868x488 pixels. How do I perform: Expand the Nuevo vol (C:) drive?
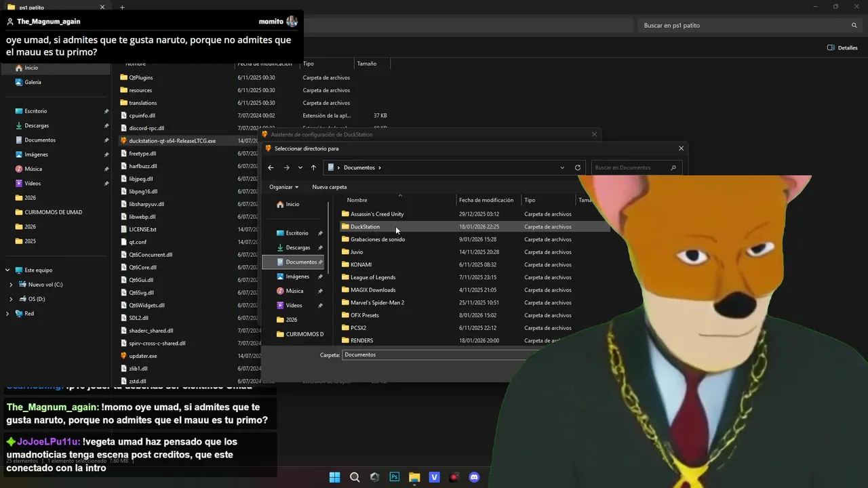coord(11,285)
